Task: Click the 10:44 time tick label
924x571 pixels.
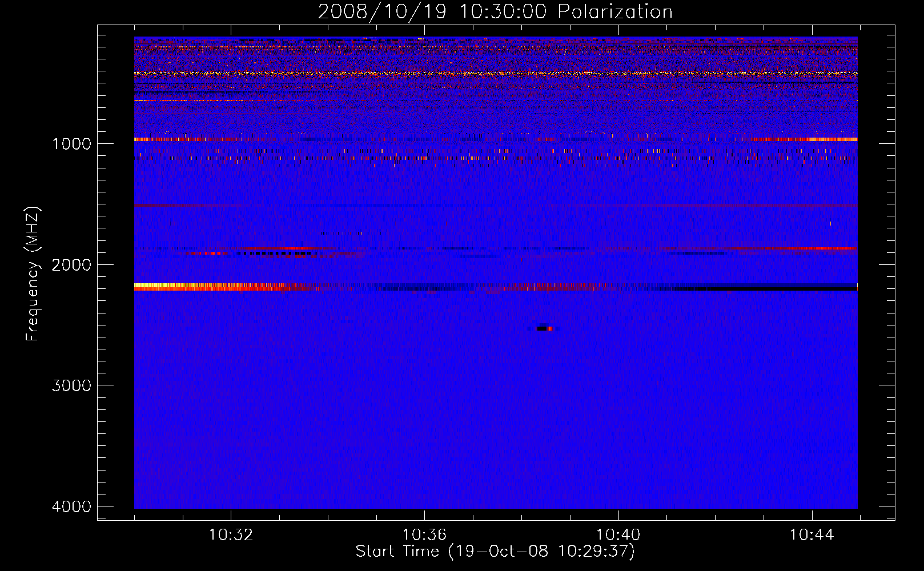Action: (x=811, y=535)
